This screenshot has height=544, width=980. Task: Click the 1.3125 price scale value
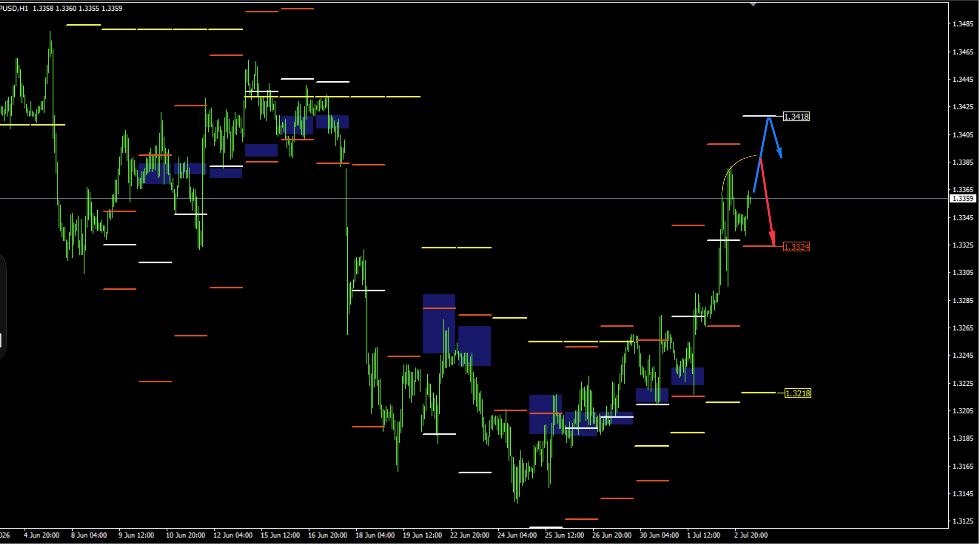click(963, 521)
